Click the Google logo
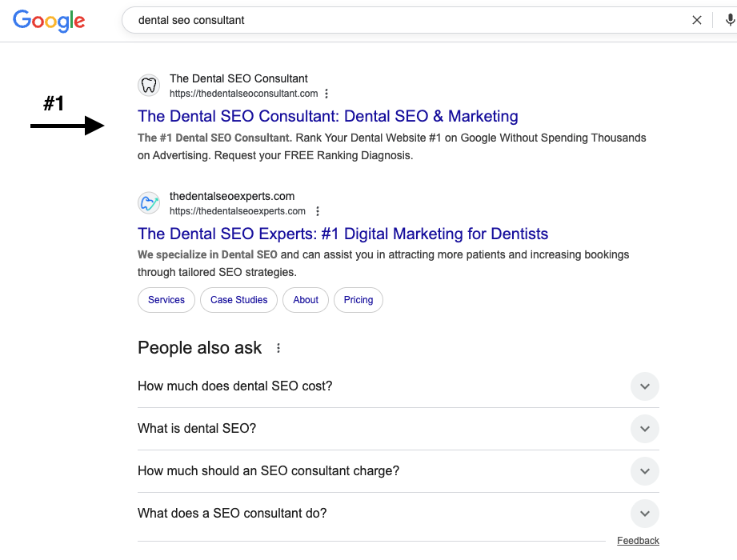 pos(49,21)
